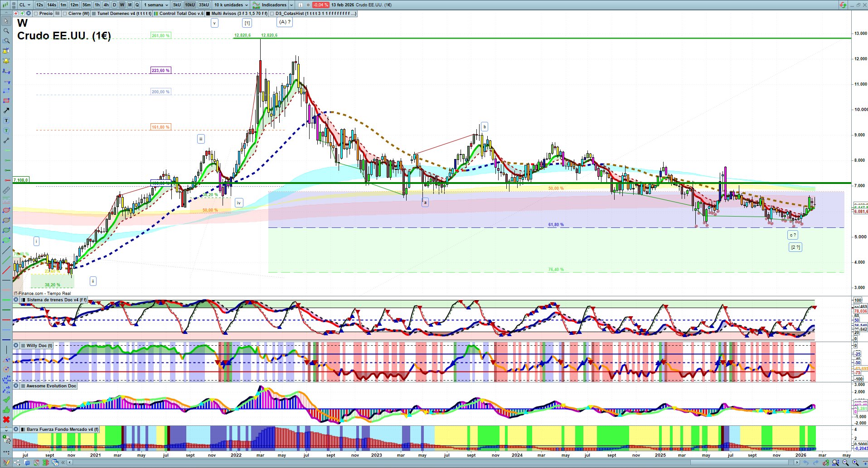The image size is (868, 468).
Task: Choose the boxed T text tool
Action: point(6,121)
